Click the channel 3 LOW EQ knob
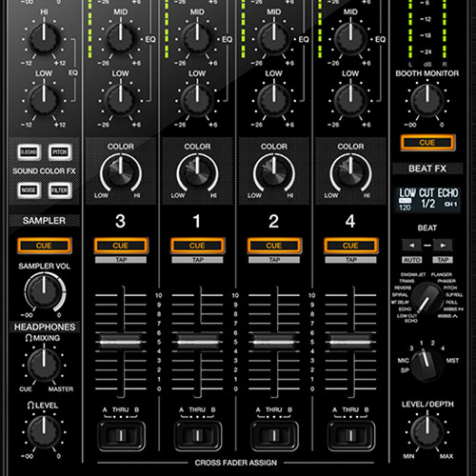The image size is (476, 476). click(x=121, y=100)
